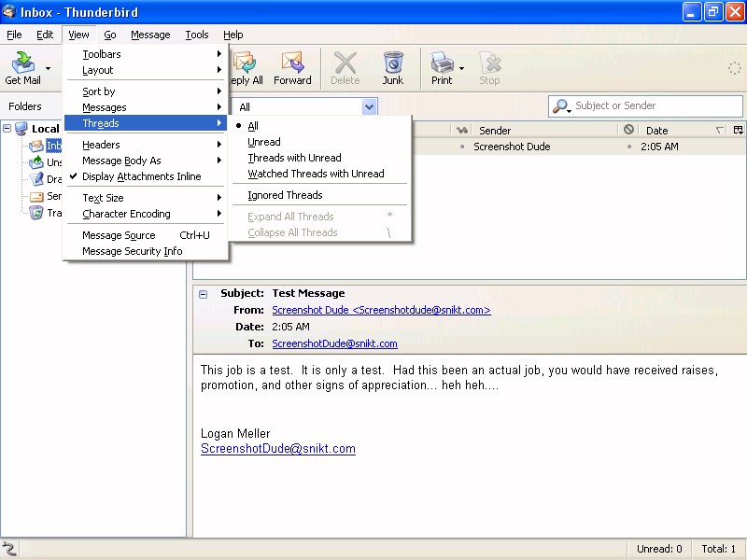Click the Trash folder icon
Screen dimensions: 747x560
[x=36, y=213]
